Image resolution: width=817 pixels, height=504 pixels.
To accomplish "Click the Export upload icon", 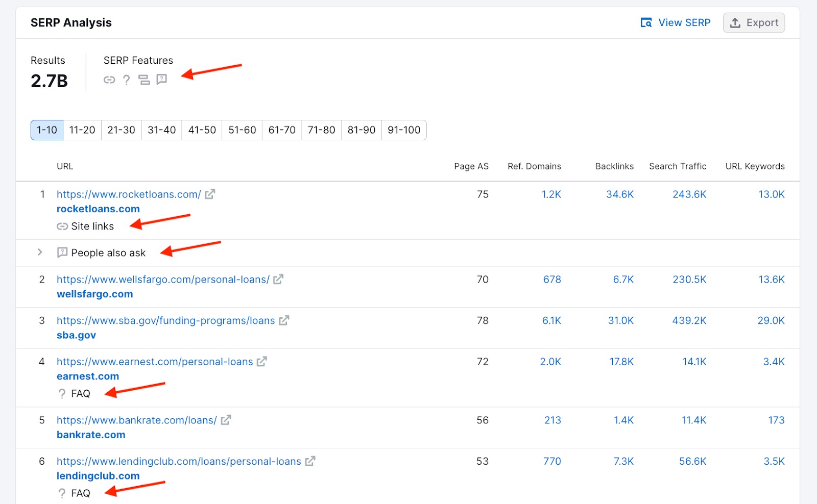I will (x=735, y=23).
